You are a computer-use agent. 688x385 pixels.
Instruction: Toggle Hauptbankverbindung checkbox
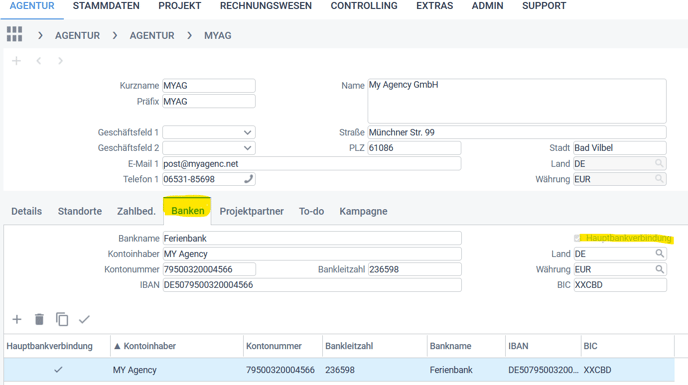(x=577, y=238)
